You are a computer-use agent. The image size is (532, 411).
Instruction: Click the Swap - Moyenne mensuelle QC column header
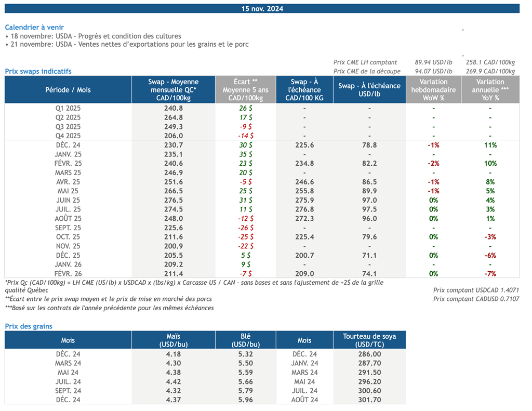[173, 90]
